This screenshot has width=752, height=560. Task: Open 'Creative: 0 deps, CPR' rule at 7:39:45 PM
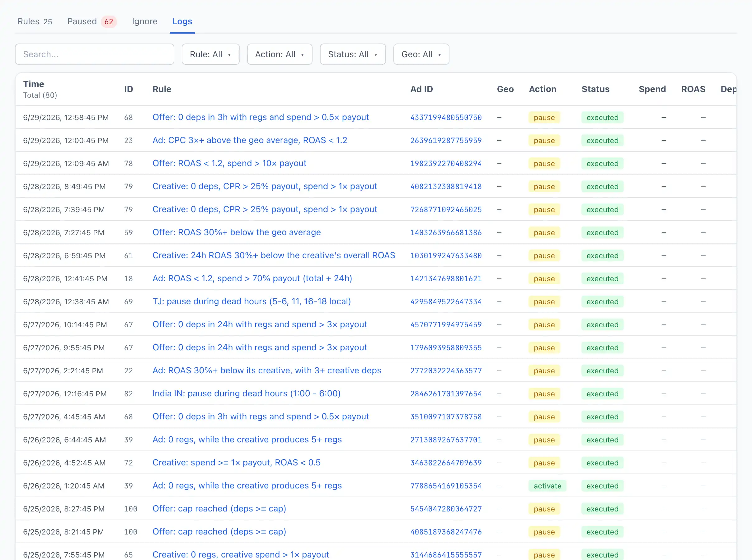[x=265, y=209]
